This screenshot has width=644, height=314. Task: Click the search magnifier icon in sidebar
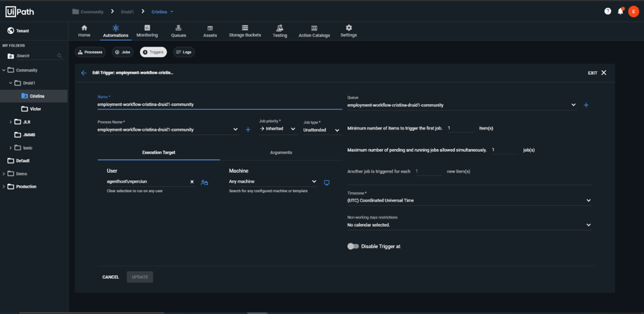59,56
